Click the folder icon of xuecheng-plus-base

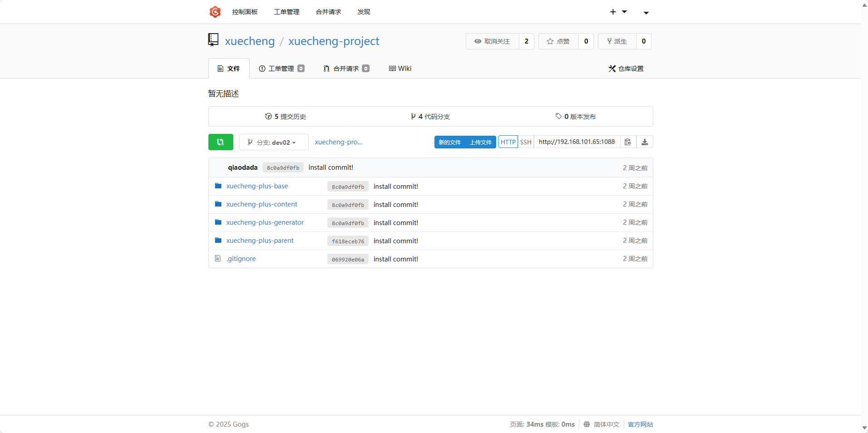218,186
